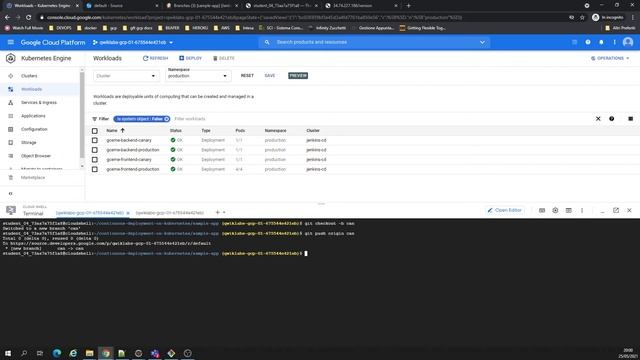Click the Clusters sidebar icon
This screenshot has height=360, width=640.
(11, 76)
